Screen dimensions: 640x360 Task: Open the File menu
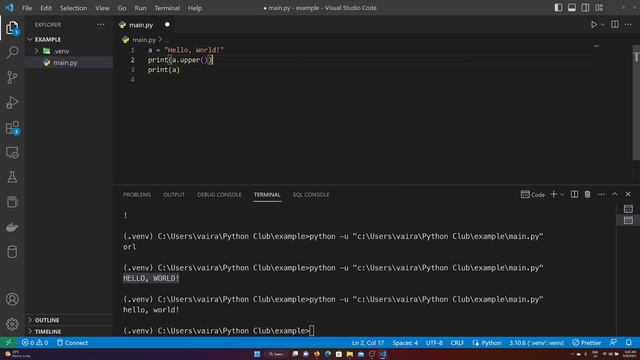[x=27, y=8]
